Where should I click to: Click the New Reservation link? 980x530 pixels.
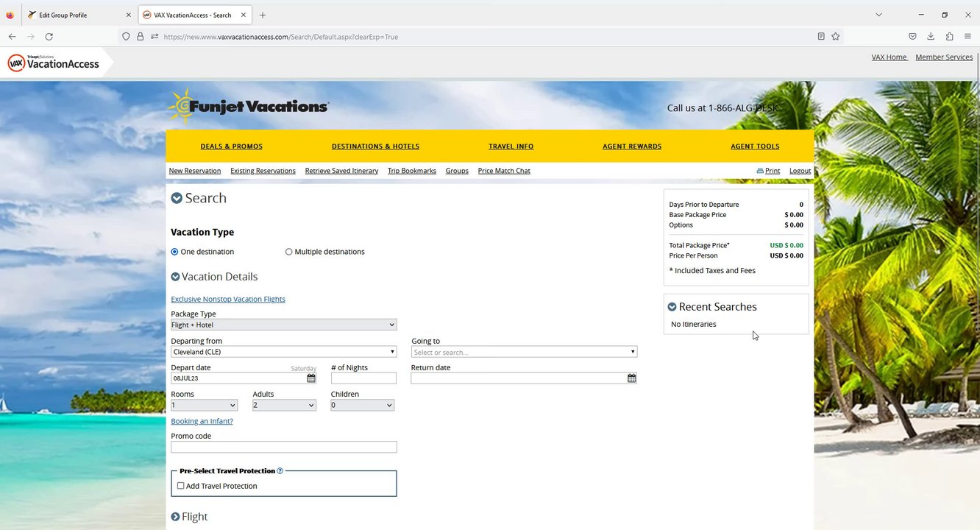pyautogui.click(x=195, y=171)
